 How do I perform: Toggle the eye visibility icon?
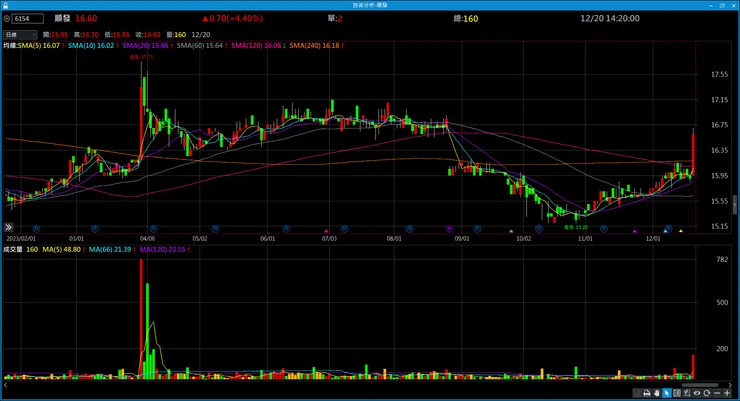pos(697,393)
